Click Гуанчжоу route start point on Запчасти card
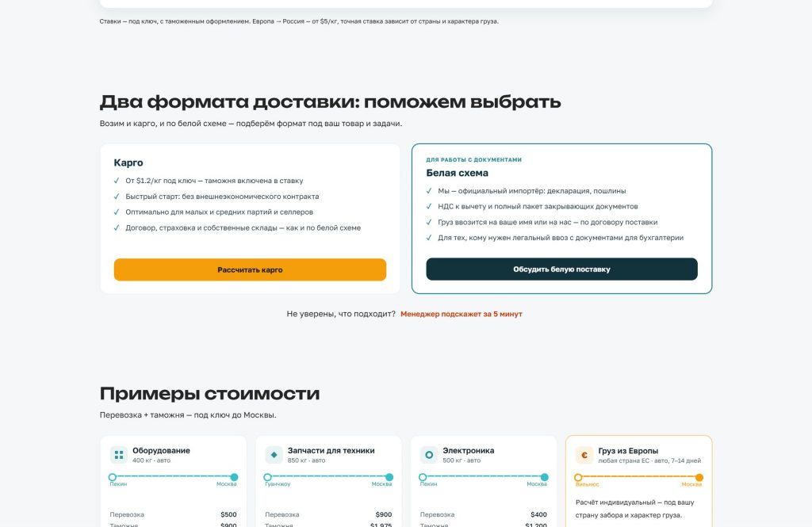This screenshot has width=812, height=527. pyautogui.click(x=268, y=477)
